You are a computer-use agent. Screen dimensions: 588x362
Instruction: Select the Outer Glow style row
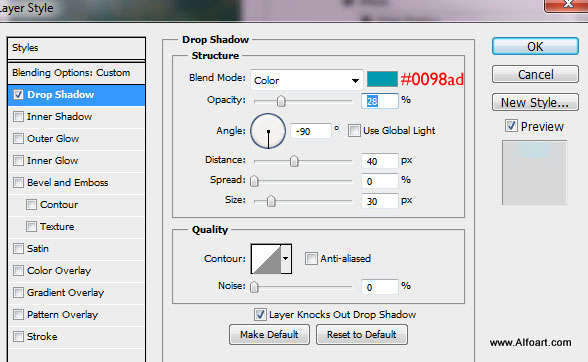point(76,139)
